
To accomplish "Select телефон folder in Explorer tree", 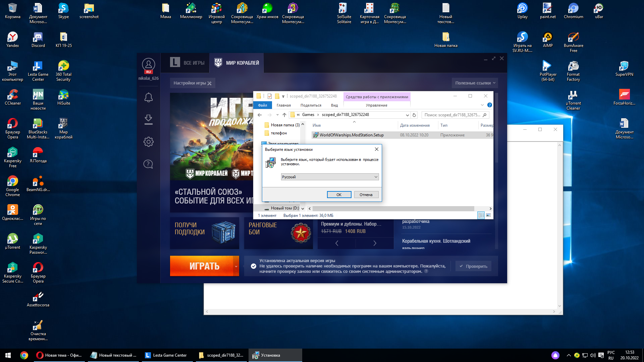I will coord(279,133).
